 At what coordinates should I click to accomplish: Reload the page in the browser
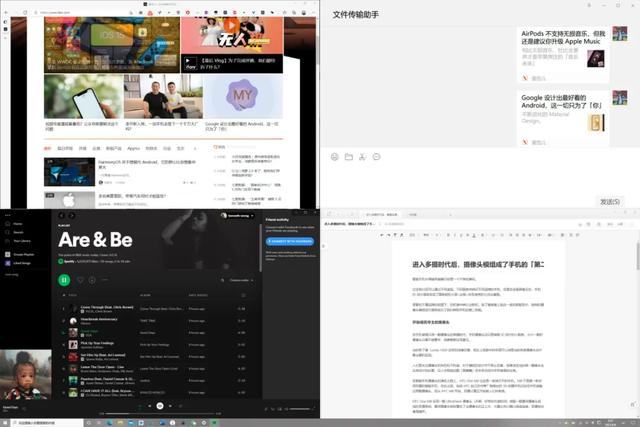coord(24,13)
